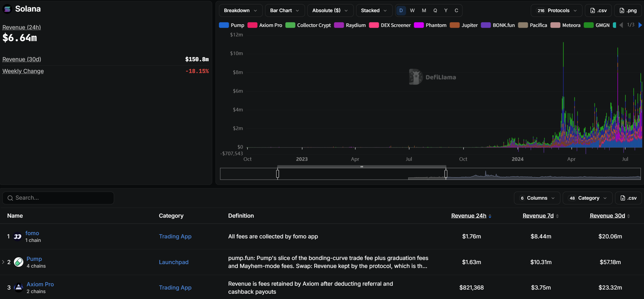Open the 6 Columns dropdown
644x299 pixels.
(x=537, y=198)
